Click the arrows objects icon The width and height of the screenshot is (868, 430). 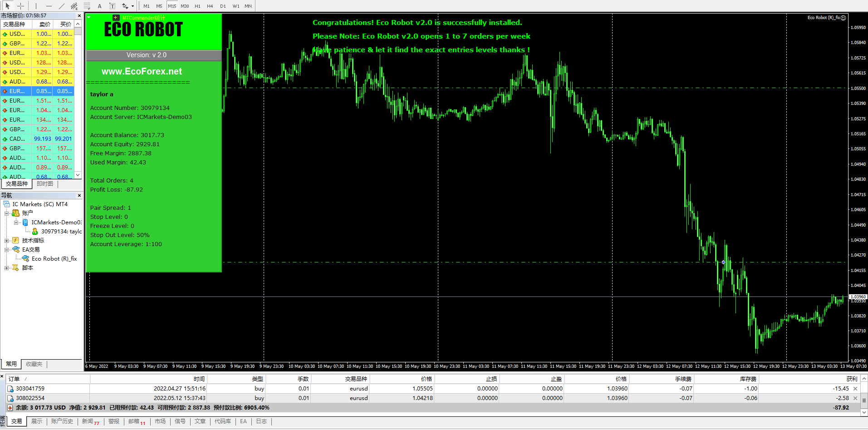(125, 6)
